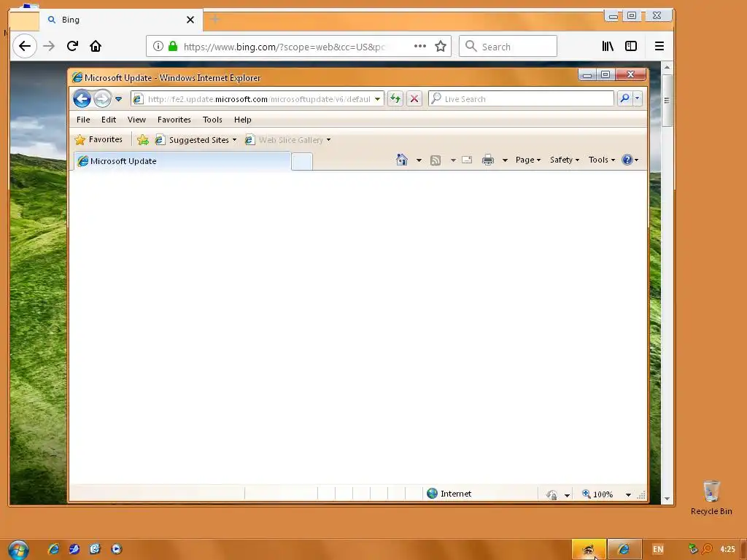This screenshot has height=560, width=747.
Task: Open IE search provider dropdown arrow
Action: (x=638, y=98)
